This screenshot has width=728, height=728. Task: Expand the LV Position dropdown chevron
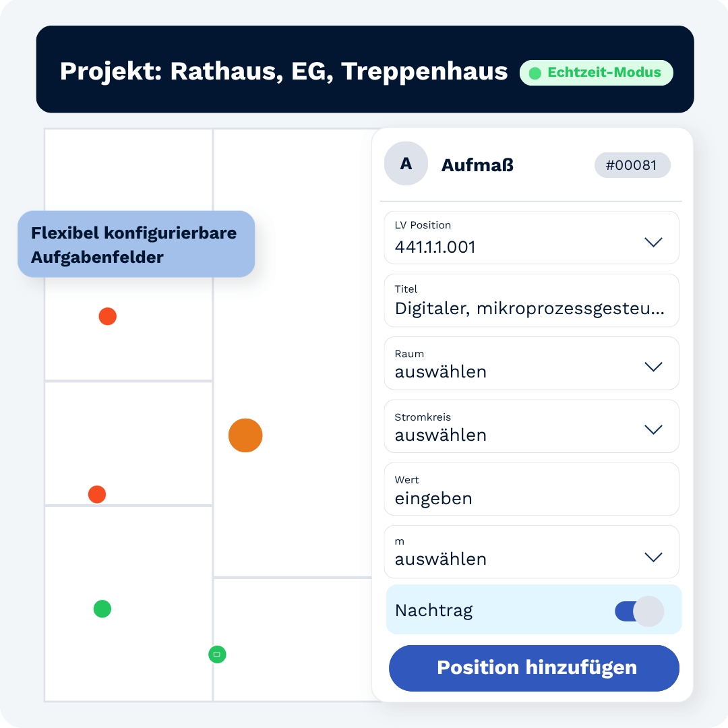coord(653,242)
